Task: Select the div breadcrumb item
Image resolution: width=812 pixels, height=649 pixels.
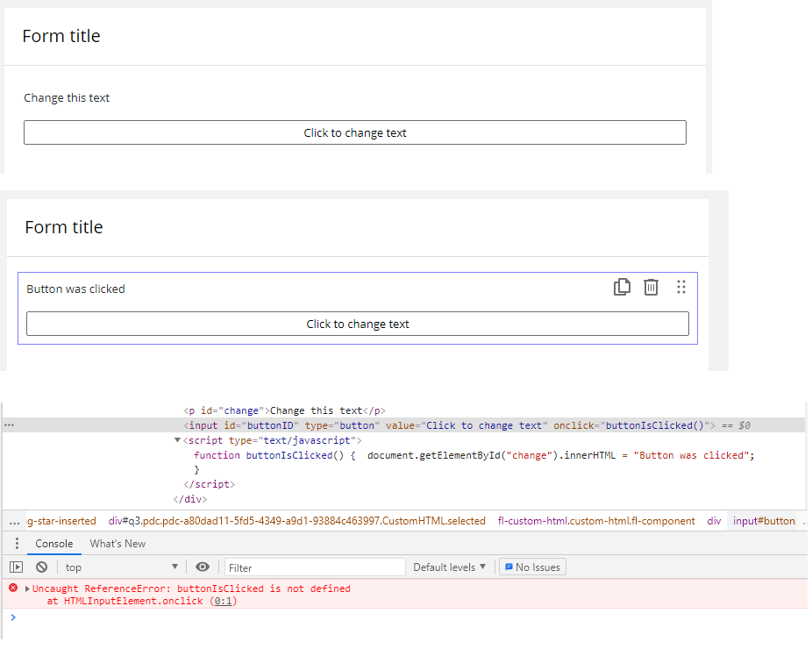Action: pyautogui.click(x=714, y=521)
